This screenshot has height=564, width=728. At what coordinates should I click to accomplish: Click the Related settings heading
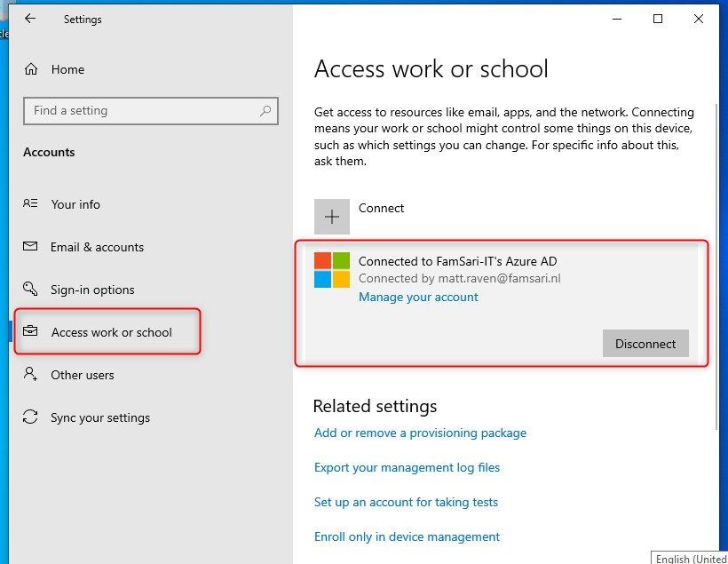376,406
